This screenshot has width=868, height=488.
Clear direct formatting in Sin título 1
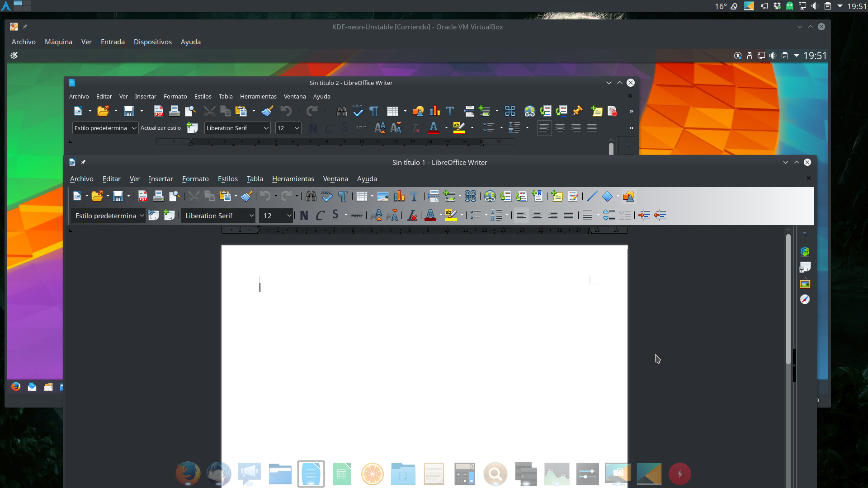pyautogui.click(x=412, y=216)
